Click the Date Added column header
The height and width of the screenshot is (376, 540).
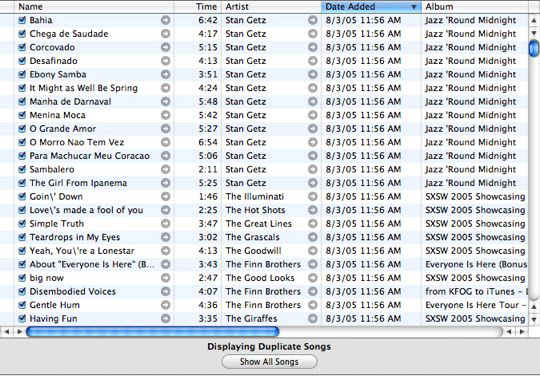point(371,7)
